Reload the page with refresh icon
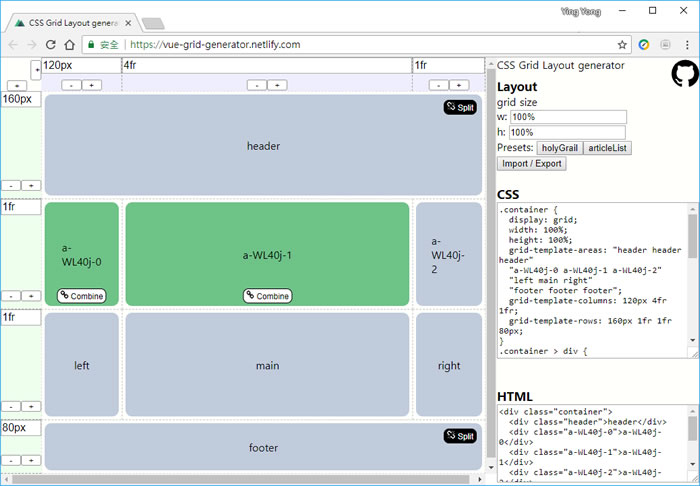The width and height of the screenshot is (700, 486). (x=50, y=45)
